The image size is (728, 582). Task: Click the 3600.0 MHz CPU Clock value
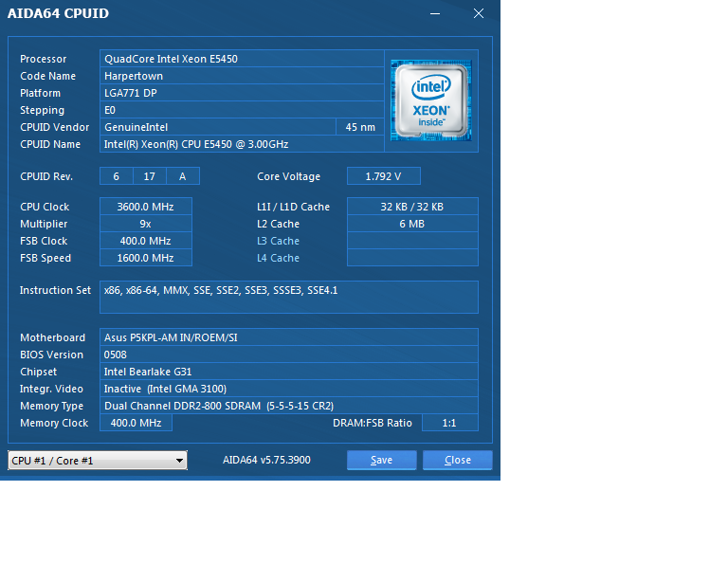[x=146, y=207]
